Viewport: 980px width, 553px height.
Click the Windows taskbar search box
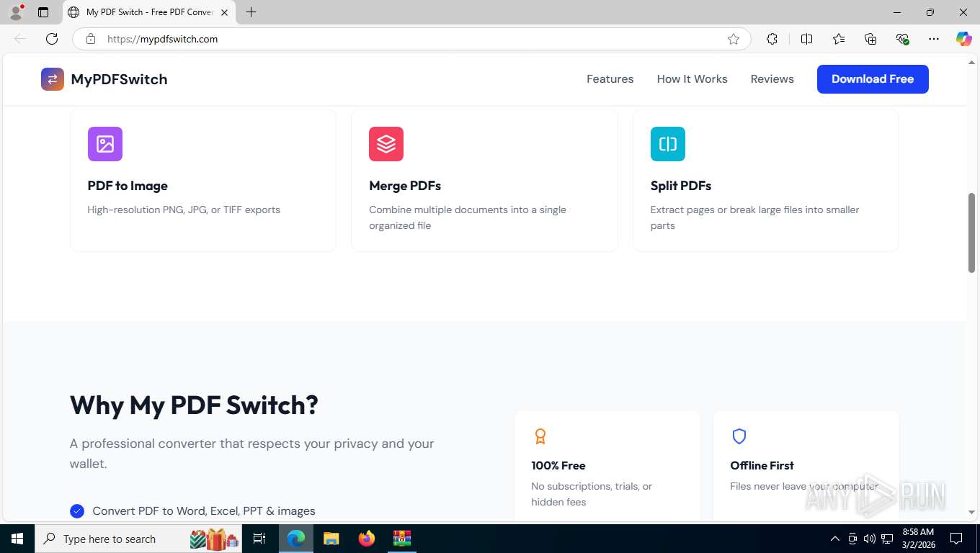point(138,539)
